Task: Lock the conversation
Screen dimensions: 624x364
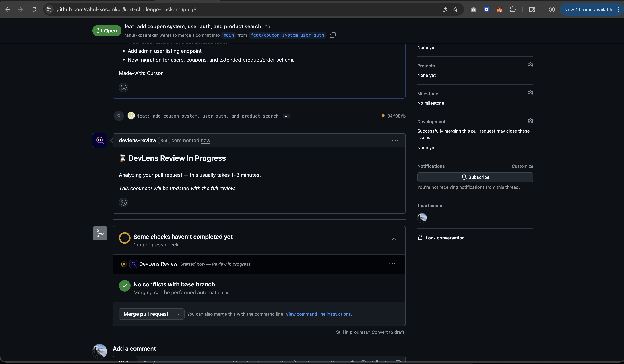Action: click(441, 238)
